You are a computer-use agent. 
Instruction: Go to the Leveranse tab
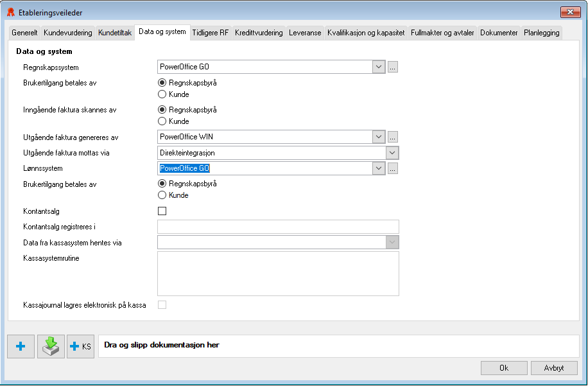pos(305,33)
